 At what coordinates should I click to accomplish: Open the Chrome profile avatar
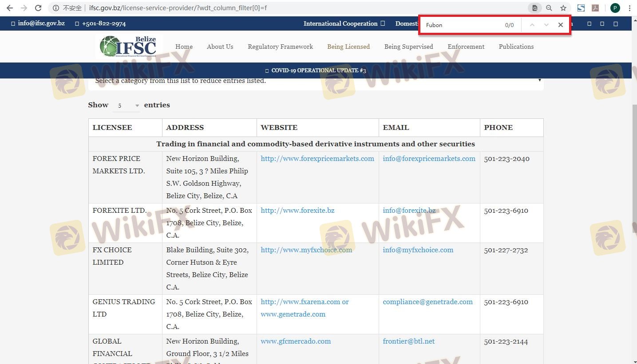[x=615, y=8]
